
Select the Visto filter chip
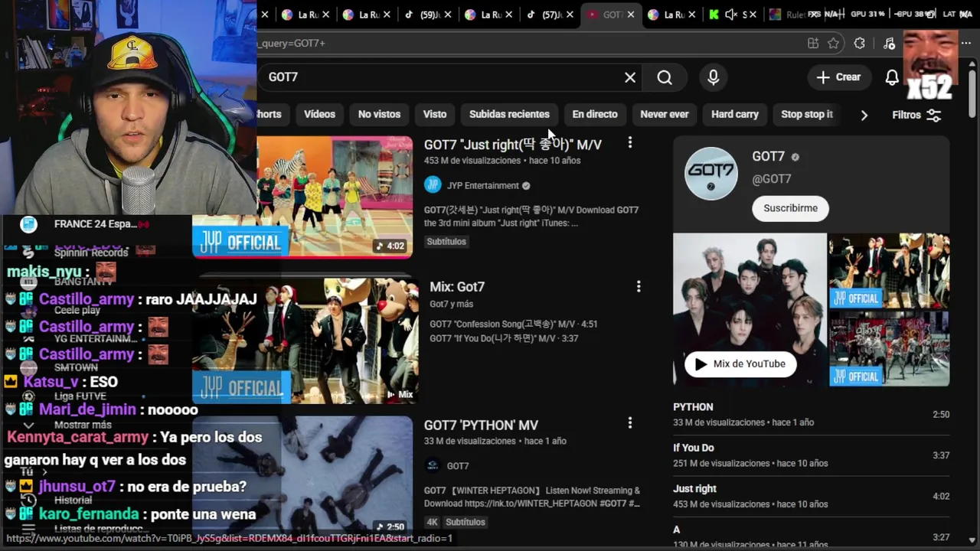click(435, 114)
